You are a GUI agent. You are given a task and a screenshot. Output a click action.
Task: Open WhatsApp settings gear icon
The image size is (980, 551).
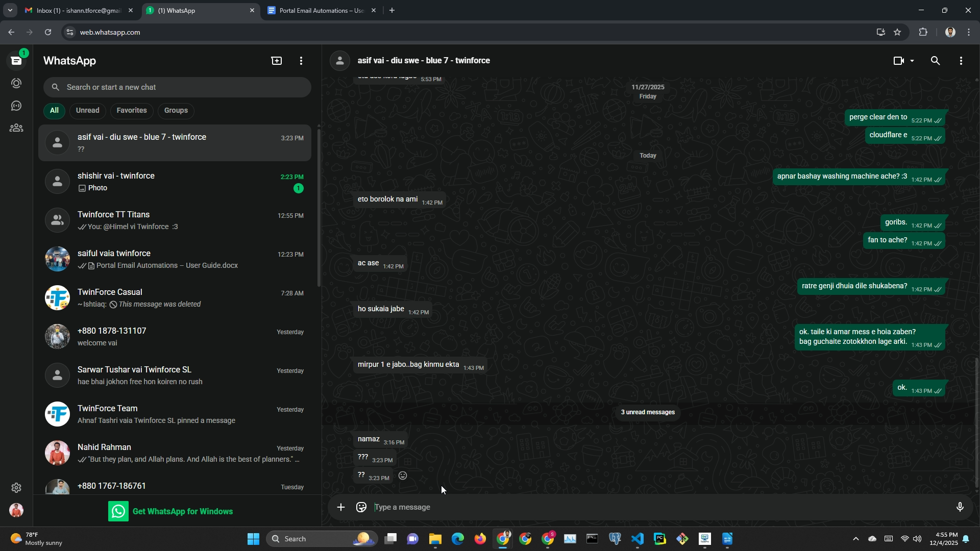click(x=16, y=488)
